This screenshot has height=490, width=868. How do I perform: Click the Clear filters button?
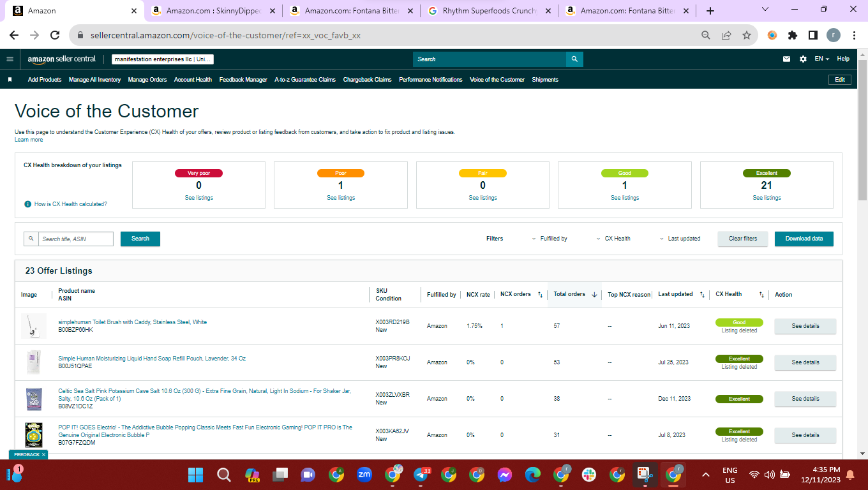click(743, 239)
